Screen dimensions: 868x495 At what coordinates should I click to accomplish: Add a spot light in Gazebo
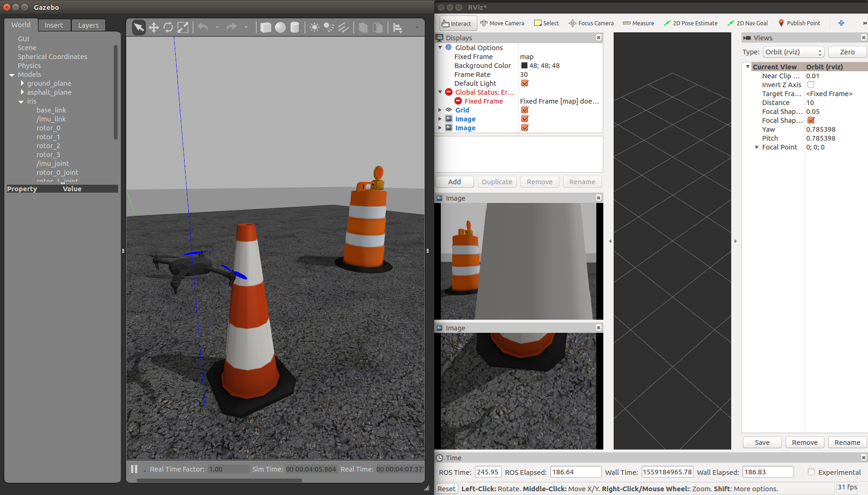pyautogui.click(x=329, y=27)
